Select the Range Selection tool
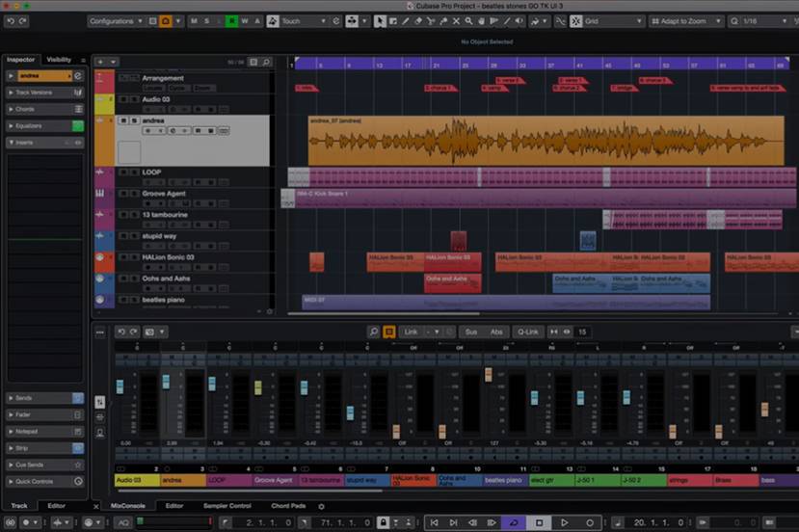This screenshot has height=532, width=799. pos(393,21)
